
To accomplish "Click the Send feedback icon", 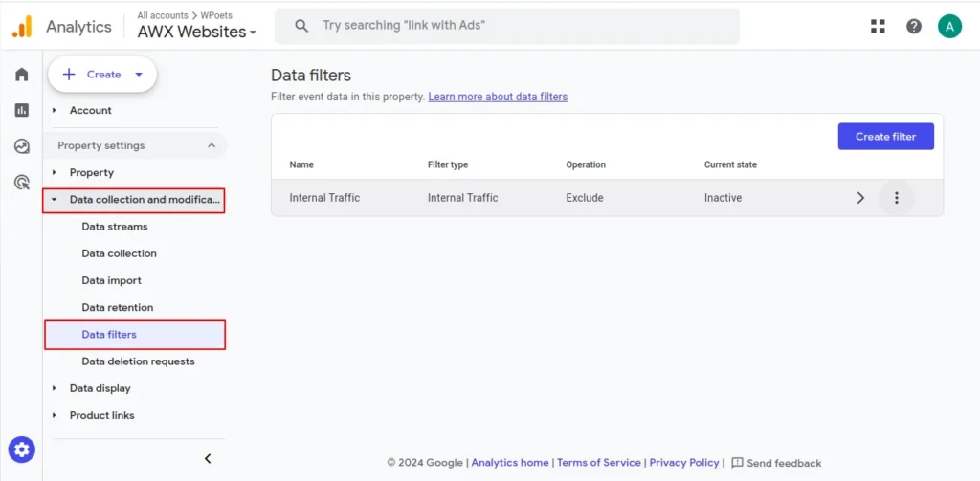I will click(737, 463).
